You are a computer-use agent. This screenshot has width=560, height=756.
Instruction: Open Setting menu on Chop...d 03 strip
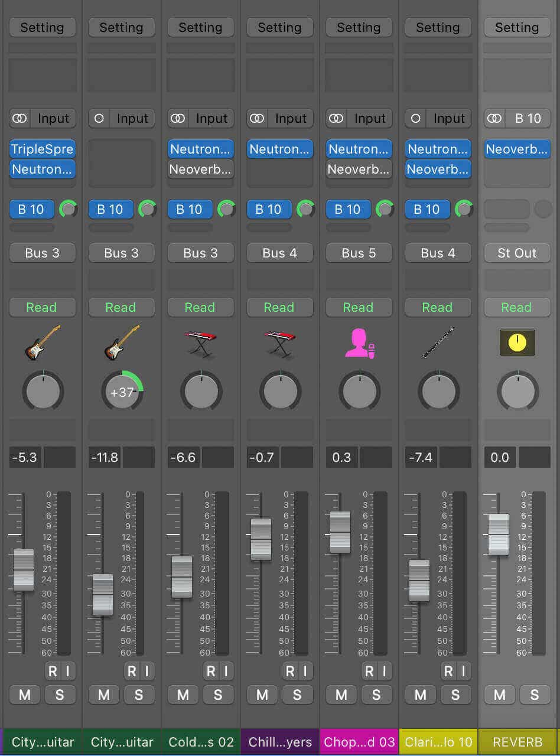pyautogui.click(x=359, y=27)
